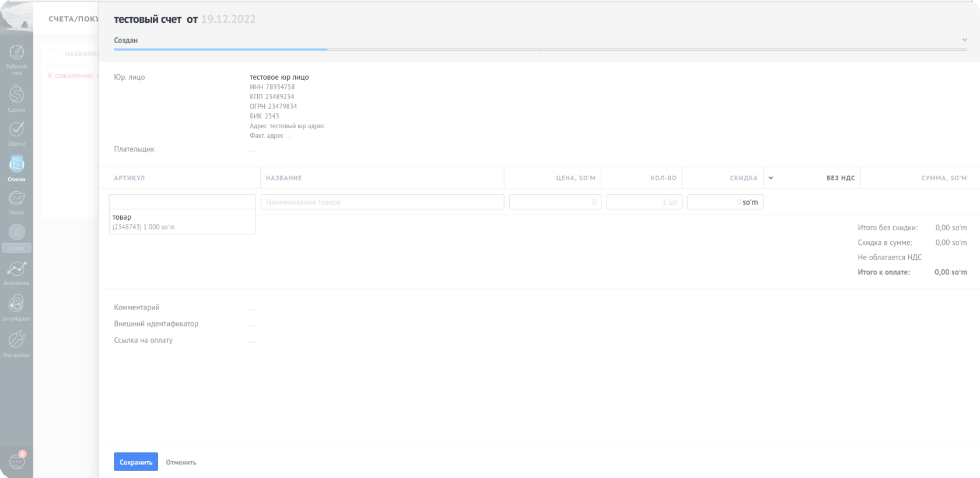Open the Почта mail icon
This screenshot has height=478, width=980.
pos(16,199)
